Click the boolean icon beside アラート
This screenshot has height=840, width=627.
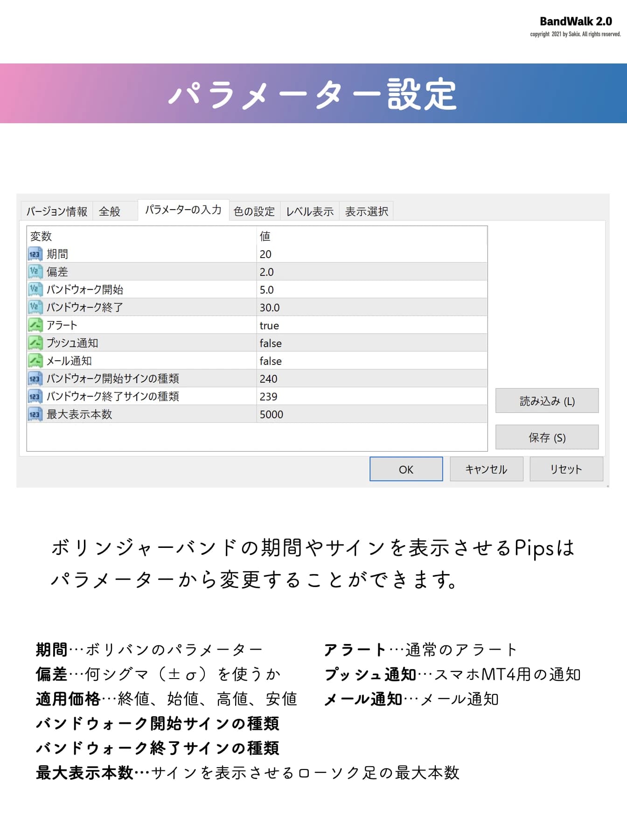(35, 325)
